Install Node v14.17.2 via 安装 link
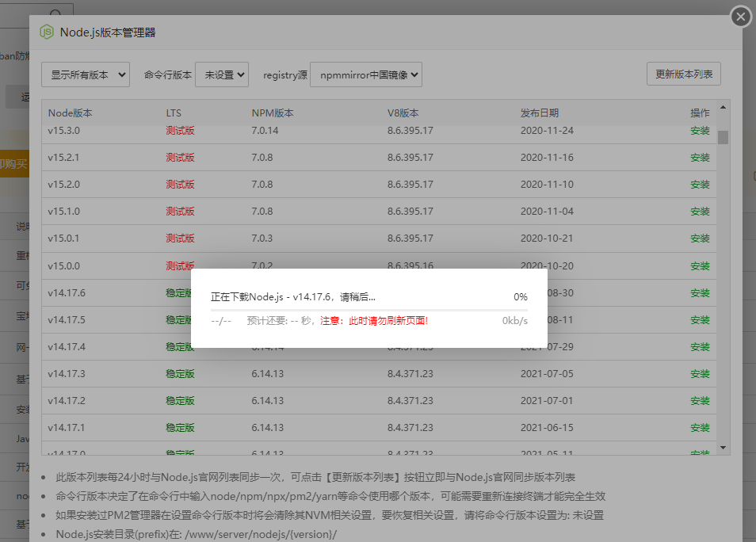 (700, 401)
